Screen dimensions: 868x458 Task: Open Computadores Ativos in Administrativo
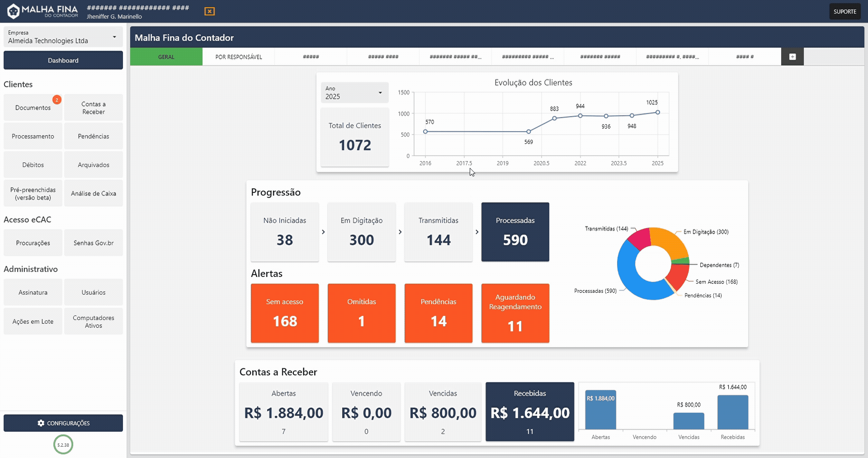[93, 321]
